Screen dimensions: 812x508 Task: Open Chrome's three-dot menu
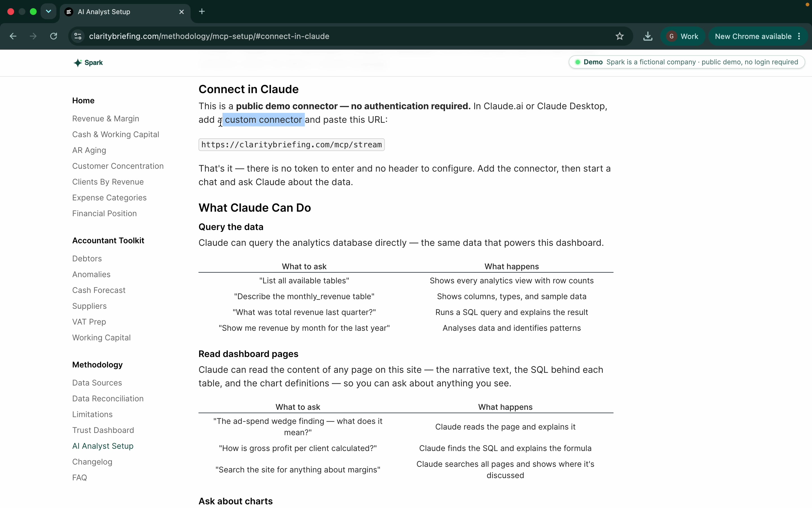[x=799, y=36]
